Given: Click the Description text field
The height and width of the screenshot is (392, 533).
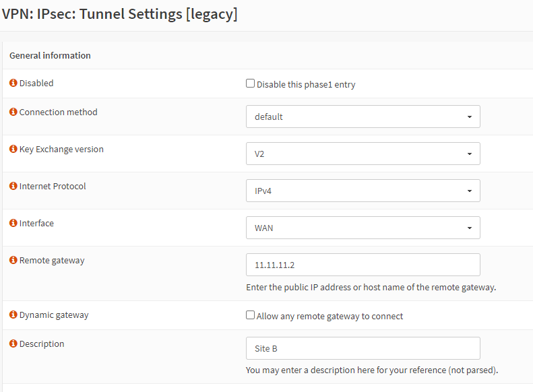Looking at the screenshot, I should click(363, 348).
